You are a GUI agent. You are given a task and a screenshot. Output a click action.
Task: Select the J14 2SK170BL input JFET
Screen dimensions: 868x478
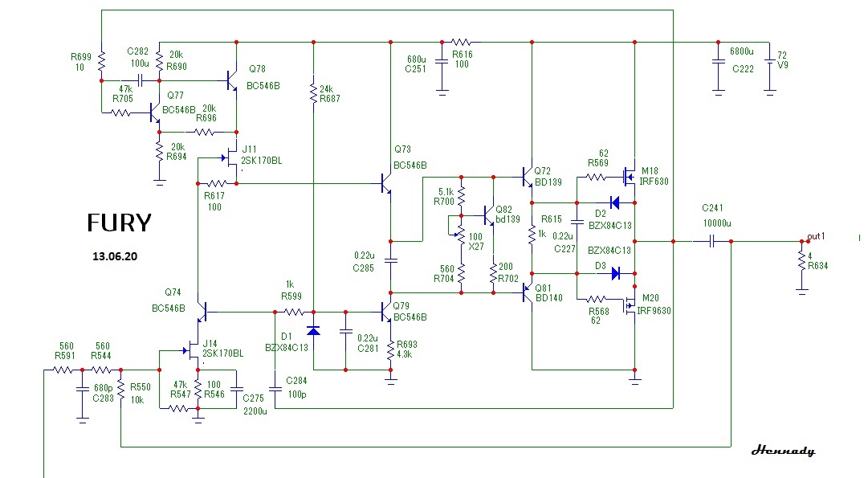click(192, 350)
